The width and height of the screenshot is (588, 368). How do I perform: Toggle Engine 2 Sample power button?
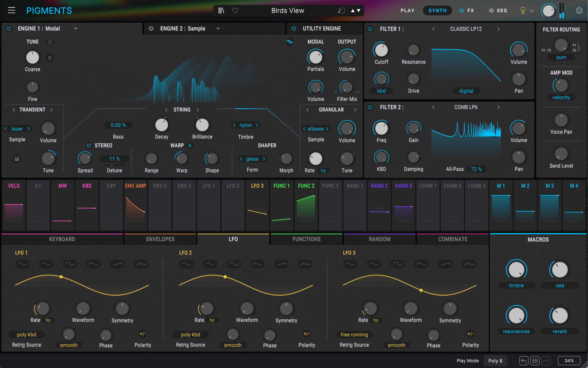[151, 28]
